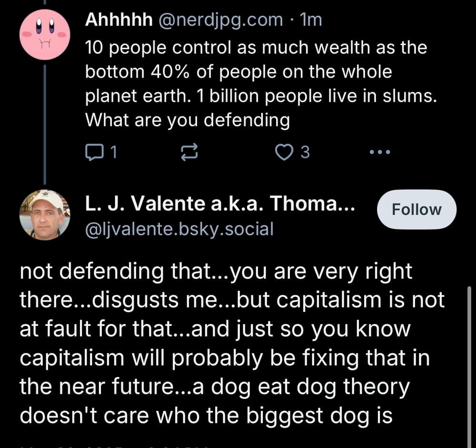This screenshot has height=448, width=476.
Task: Select the @ljvalente.bsky.social handle
Action: click(179, 229)
